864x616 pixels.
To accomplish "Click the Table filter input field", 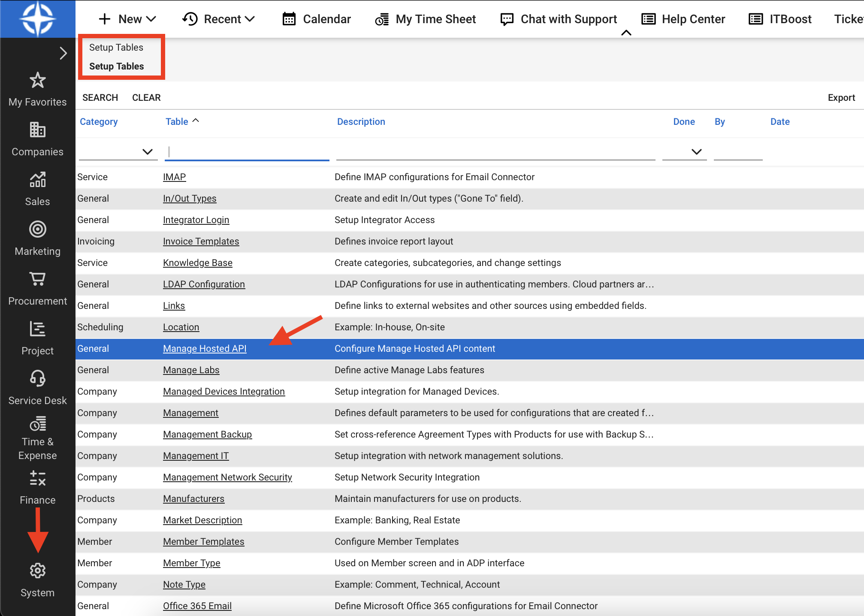I will pos(247,151).
